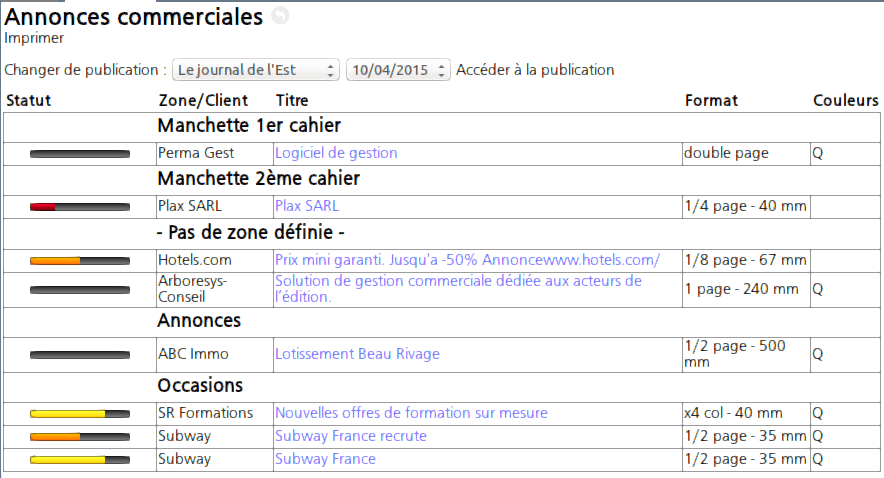Open the Plax SARL title link
The width and height of the screenshot is (884, 478).
pyautogui.click(x=307, y=206)
